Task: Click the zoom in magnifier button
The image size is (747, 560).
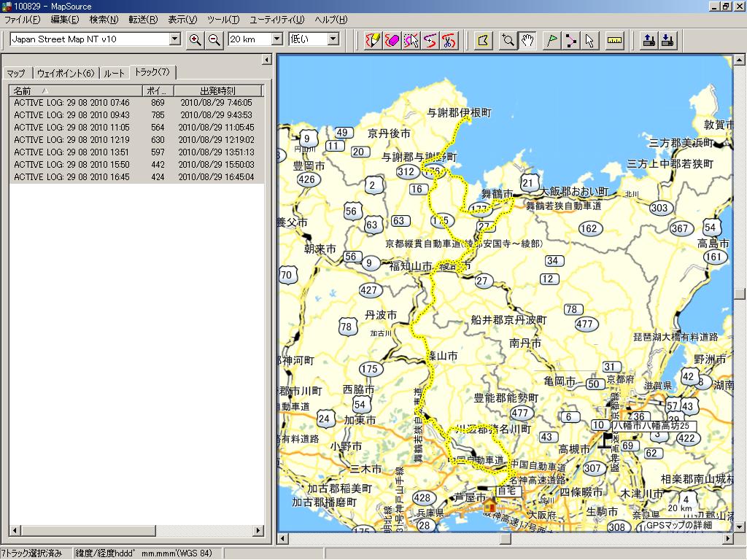Action: point(195,39)
